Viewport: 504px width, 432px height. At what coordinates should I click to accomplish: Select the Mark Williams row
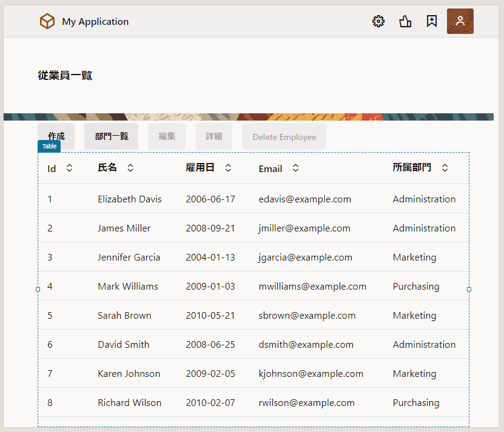[128, 286]
